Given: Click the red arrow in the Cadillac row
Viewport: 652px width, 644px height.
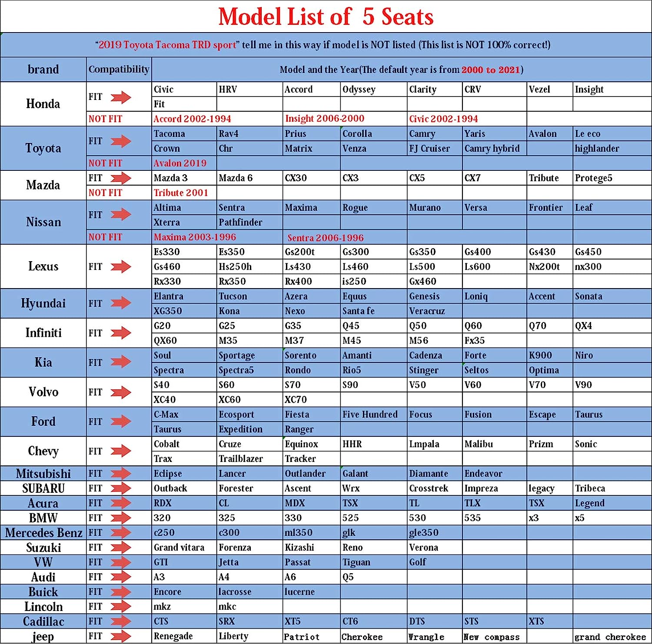Looking at the screenshot, I should point(120,621).
